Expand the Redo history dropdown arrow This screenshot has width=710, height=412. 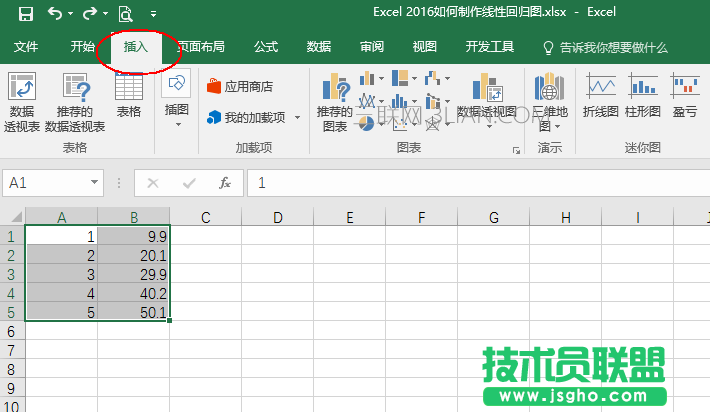(105, 14)
